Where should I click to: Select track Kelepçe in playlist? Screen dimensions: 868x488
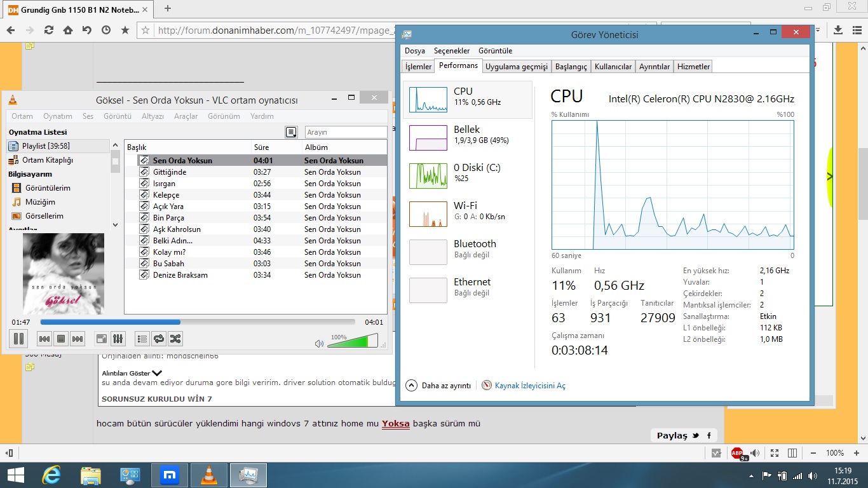[255, 195]
